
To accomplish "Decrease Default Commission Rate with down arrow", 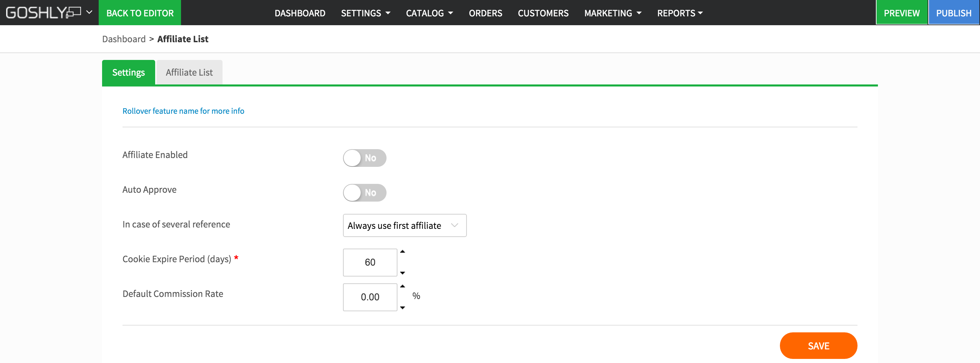I will click(x=403, y=308).
